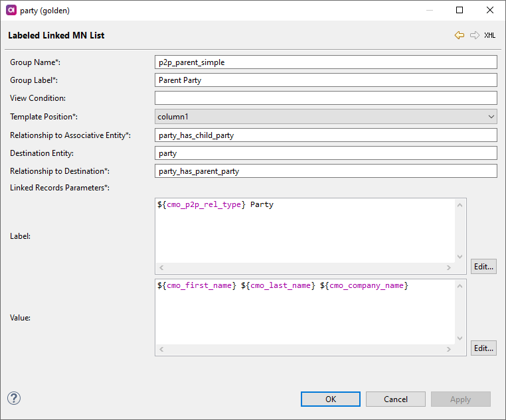Open the XML view
The height and width of the screenshot is (420, 506).
click(489, 36)
